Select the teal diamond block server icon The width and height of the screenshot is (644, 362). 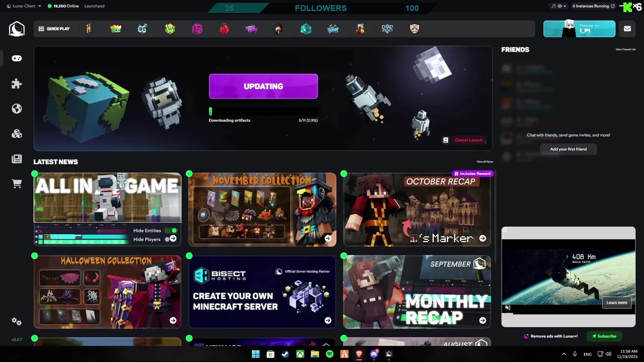[306, 29]
